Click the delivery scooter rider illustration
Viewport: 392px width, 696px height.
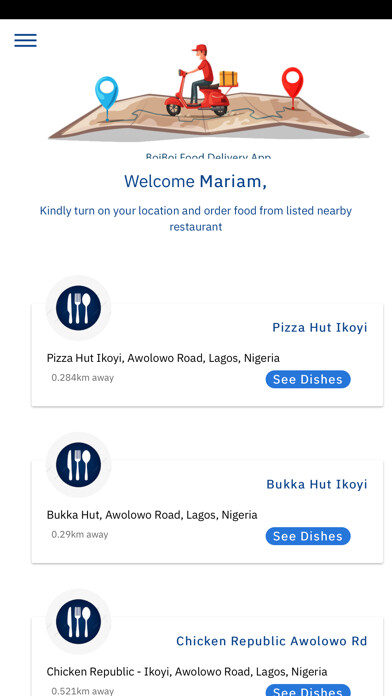[198, 81]
